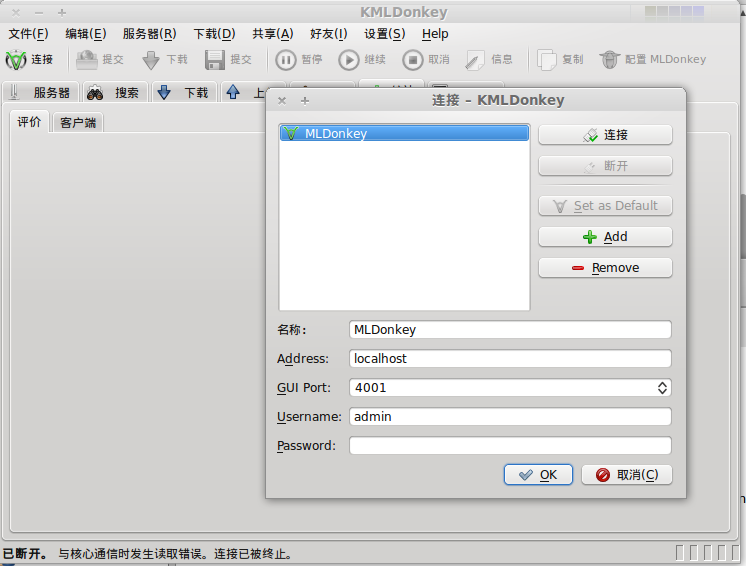Image resolution: width=746 pixels, height=566 pixels.
Task: Click the 信息 info toolbar icon
Action: click(x=475, y=60)
